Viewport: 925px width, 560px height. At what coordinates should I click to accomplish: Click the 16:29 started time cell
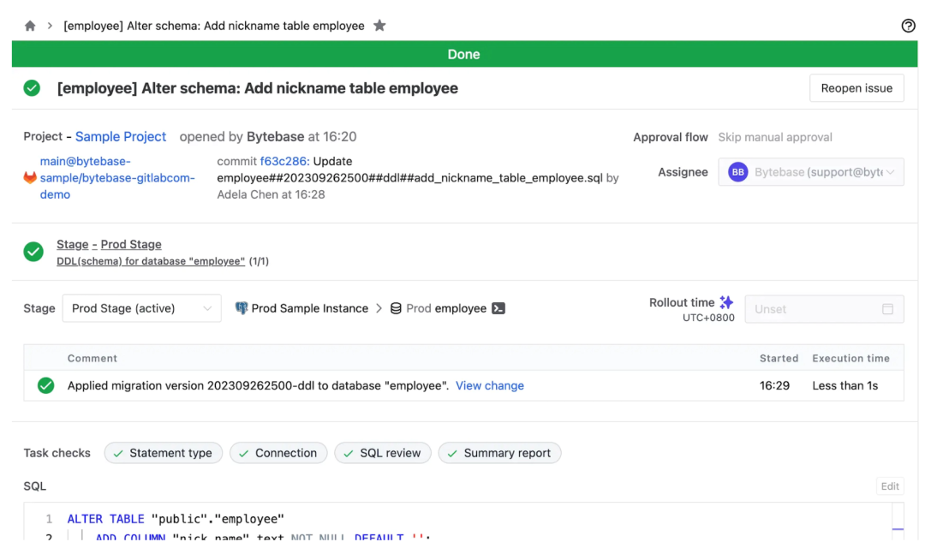click(774, 385)
